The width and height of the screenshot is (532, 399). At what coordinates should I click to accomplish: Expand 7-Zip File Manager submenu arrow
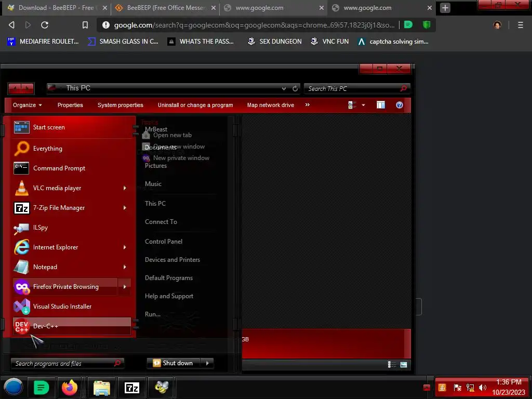tap(125, 208)
